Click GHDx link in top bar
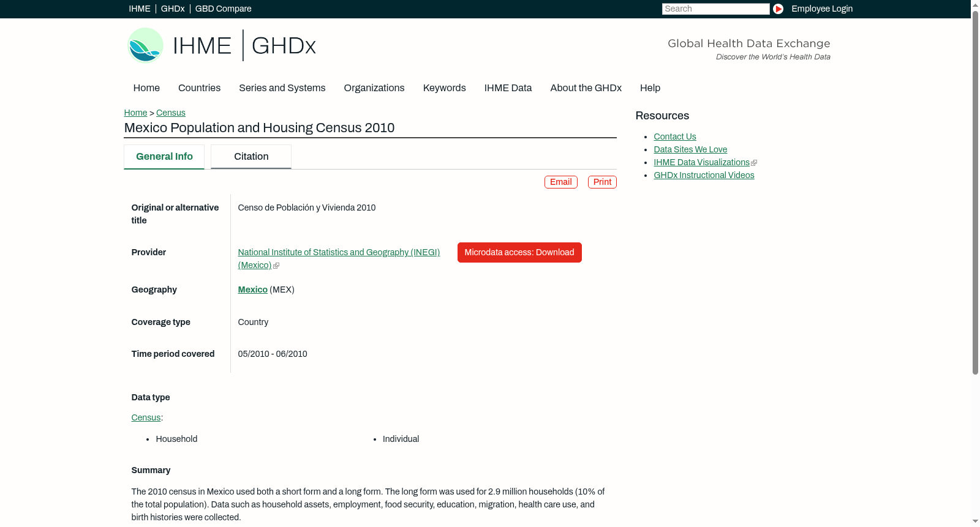This screenshot has width=980, height=527. [173, 9]
